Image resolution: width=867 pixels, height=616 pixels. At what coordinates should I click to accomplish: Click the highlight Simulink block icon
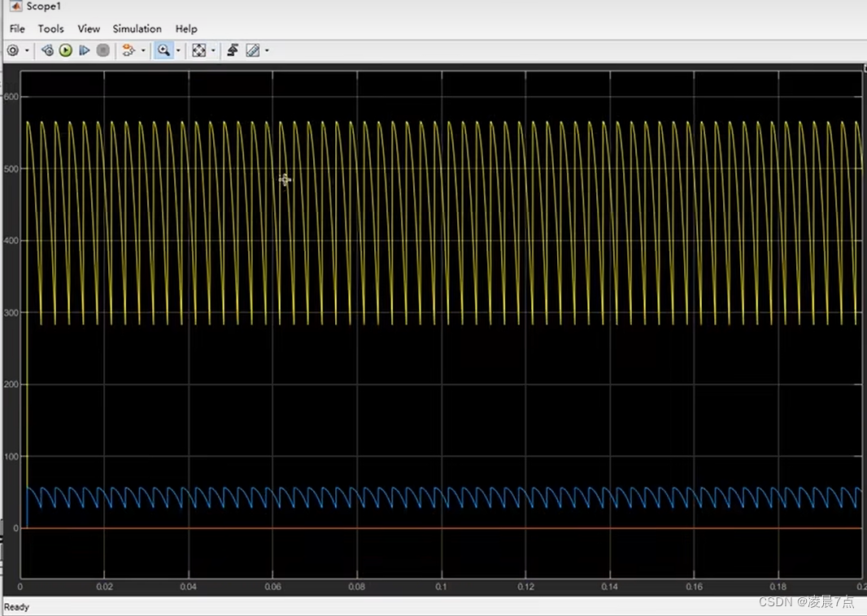129,50
